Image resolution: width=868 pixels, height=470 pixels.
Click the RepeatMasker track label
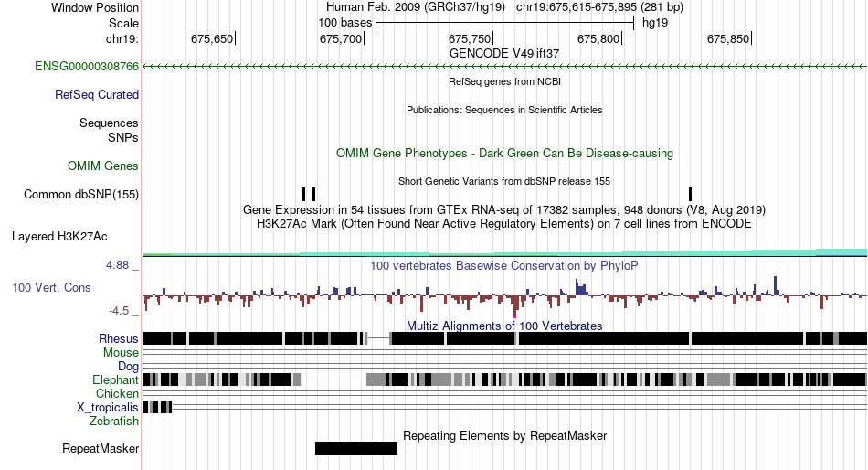coord(101,448)
